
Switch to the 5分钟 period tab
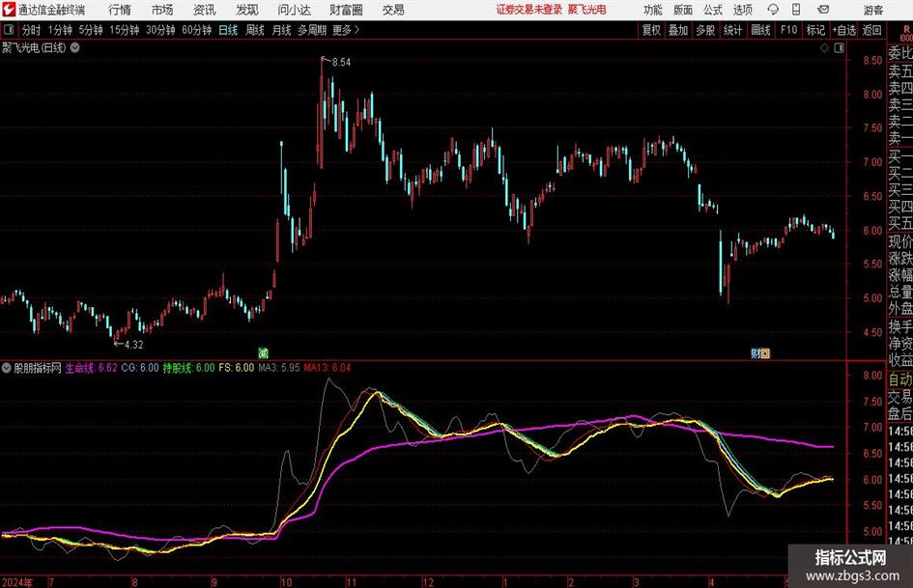coord(90,30)
